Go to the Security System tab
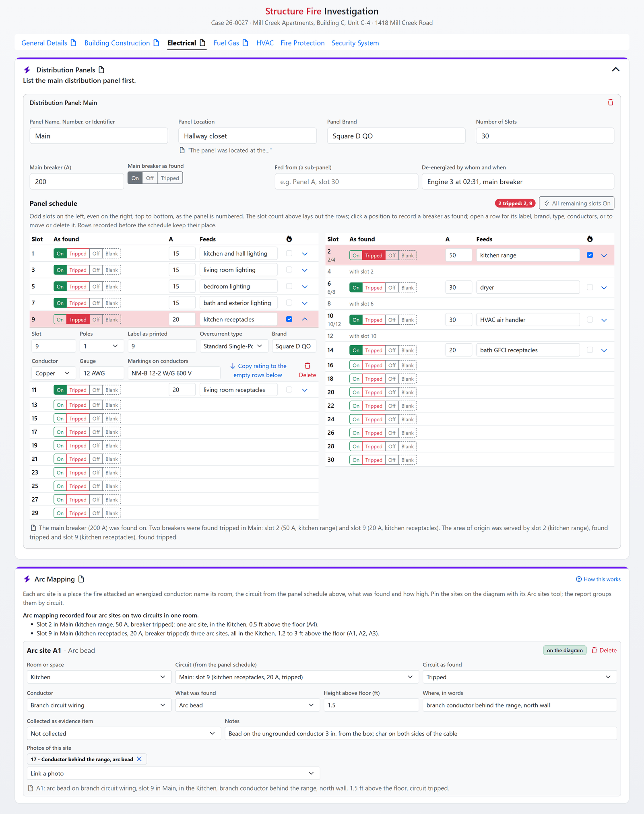 coord(355,43)
